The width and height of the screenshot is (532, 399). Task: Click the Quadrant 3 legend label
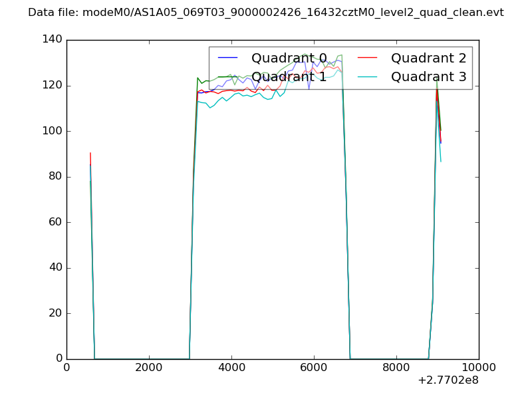tap(428, 76)
